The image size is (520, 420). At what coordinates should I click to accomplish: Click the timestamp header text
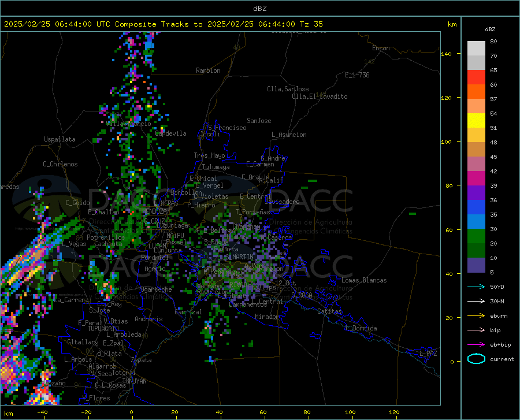pyautogui.click(x=164, y=24)
